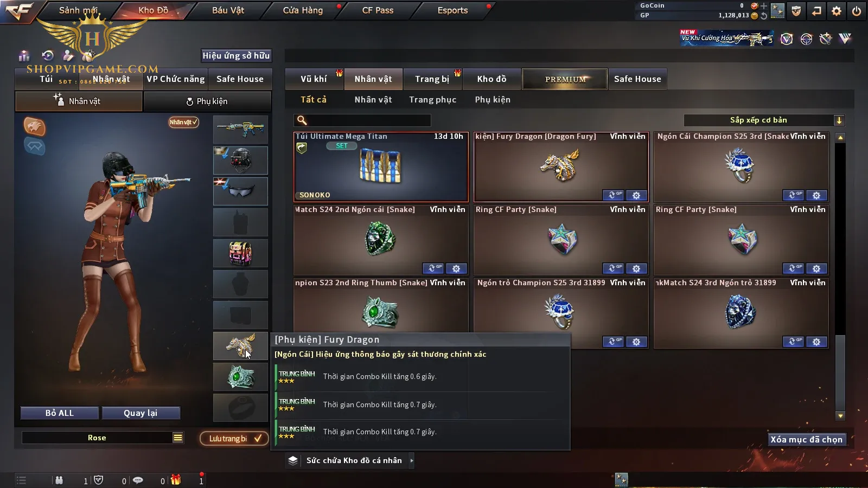Click the Vũ Khí Cường Hóa banner
Image resolution: width=868 pixels, height=488 pixels.
(726, 38)
